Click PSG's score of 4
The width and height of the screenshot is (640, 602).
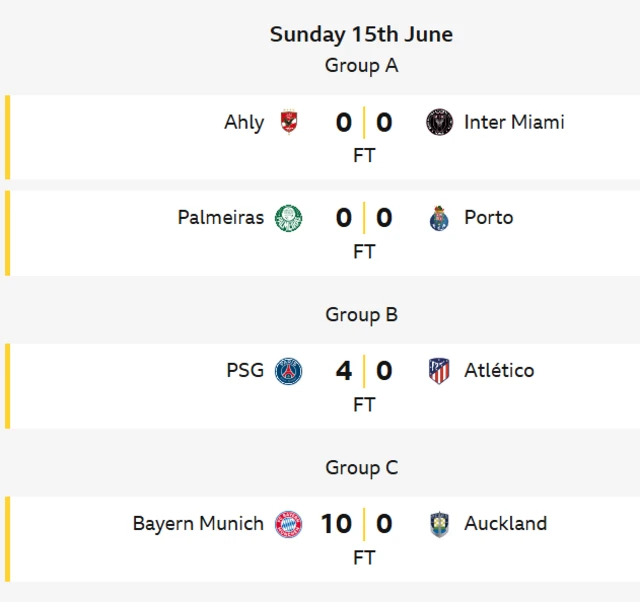coord(344,371)
